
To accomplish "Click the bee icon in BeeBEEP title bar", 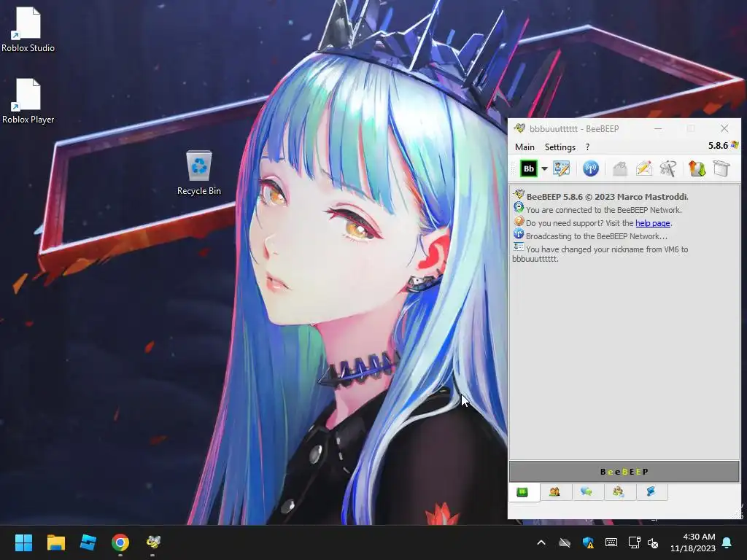I will 519,128.
